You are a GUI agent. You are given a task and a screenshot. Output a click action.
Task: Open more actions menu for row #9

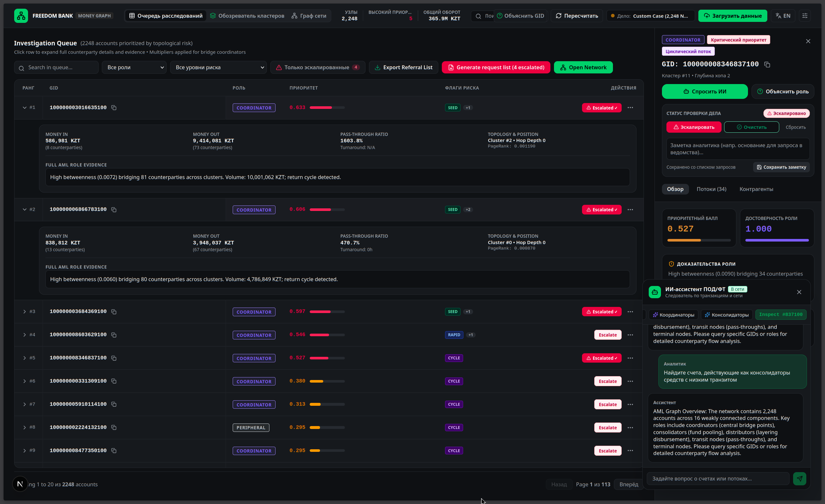[x=630, y=451]
